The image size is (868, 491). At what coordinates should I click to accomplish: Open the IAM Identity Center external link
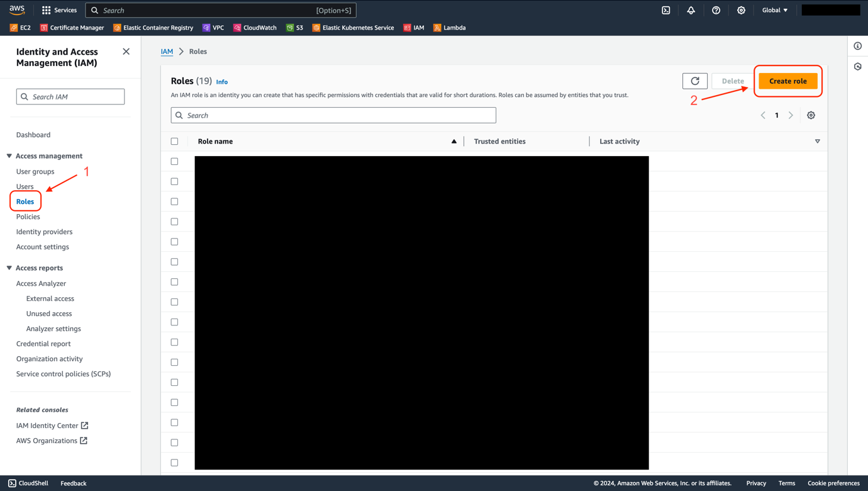click(52, 426)
